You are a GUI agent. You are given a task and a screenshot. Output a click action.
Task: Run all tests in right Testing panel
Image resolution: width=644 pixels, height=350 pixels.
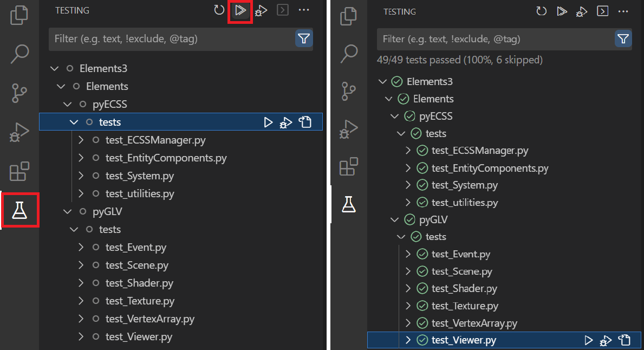(562, 11)
